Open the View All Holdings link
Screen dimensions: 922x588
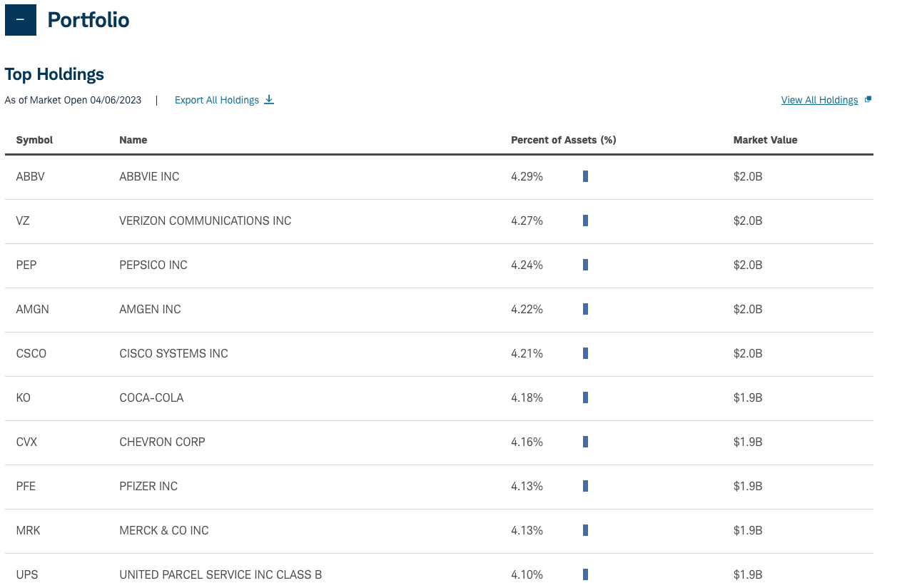[819, 100]
